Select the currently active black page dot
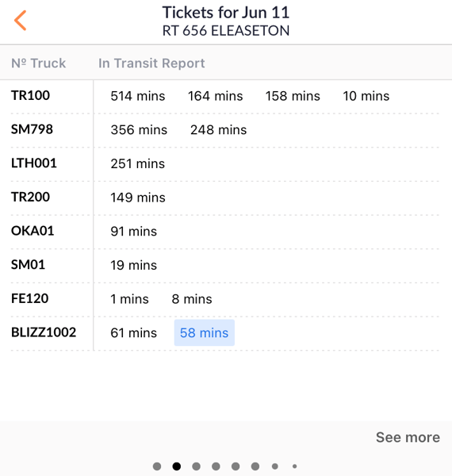Image resolution: width=452 pixels, height=476 pixels. click(x=177, y=466)
